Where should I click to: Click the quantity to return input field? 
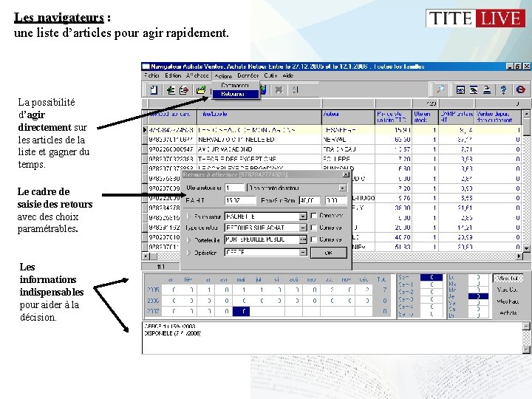[x=234, y=188]
